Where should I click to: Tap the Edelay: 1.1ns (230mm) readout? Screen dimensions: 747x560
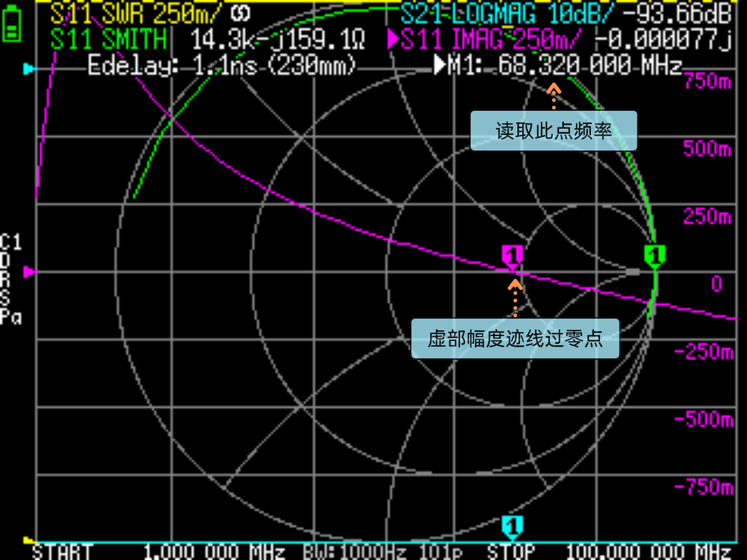pos(222,65)
